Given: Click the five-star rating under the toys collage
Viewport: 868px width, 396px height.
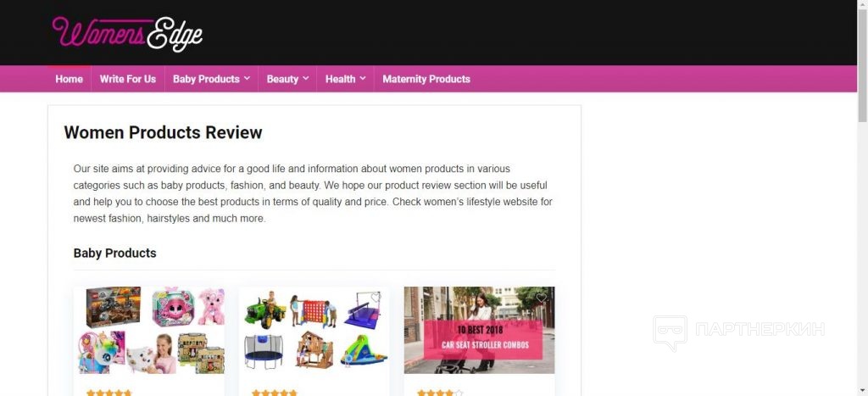Looking at the screenshot, I should pos(109,393).
